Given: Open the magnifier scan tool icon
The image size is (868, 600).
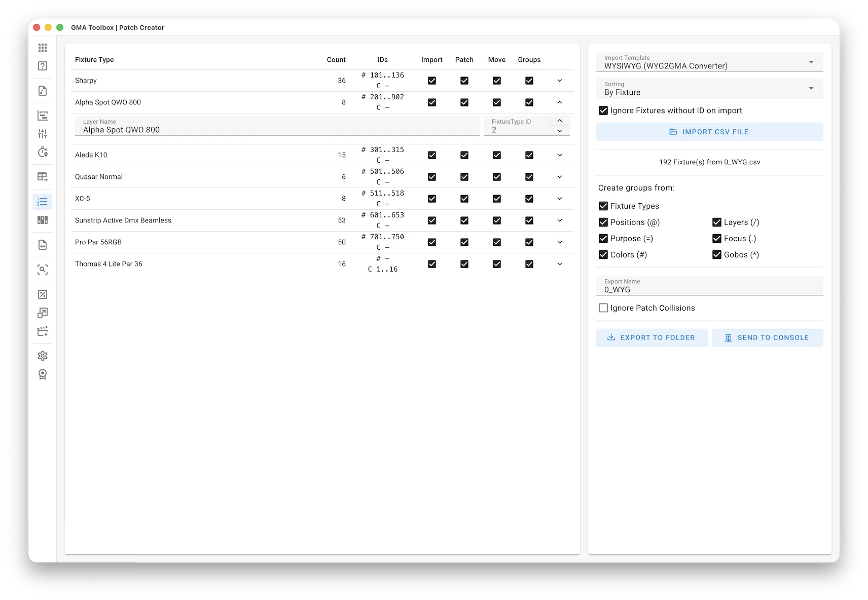Looking at the screenshot, I should click(43, 270).
